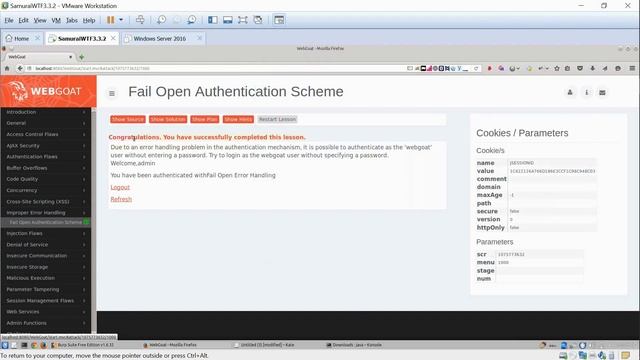Open a new Firefox tab
Viewport: 640px width, 360px height.
(x=81, y=57)
